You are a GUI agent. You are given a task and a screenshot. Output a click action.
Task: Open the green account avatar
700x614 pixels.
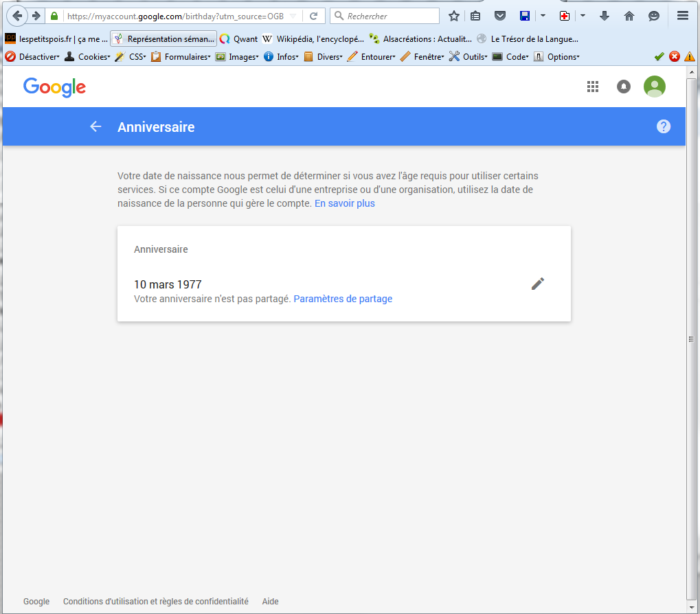[655, 87]
